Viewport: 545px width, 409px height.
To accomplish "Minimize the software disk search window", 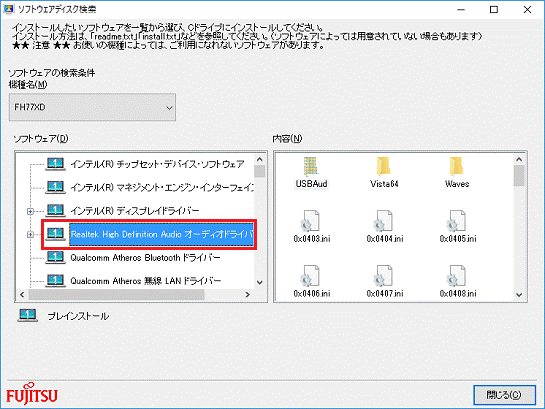I will (461, 9).
